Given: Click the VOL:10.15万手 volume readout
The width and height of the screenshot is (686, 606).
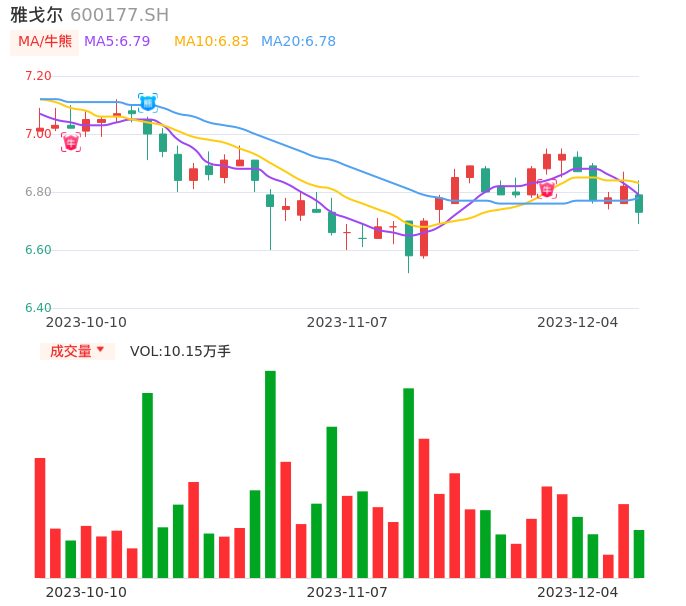Looking at the screenshot, I should 180,351.
